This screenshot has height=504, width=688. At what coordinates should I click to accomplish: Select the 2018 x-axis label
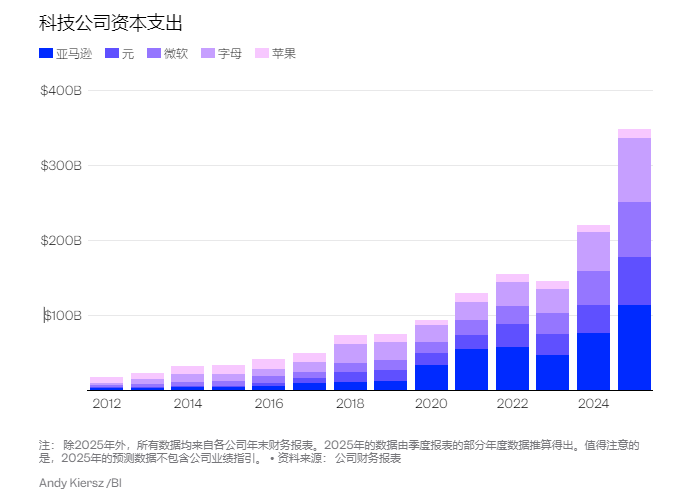pyautogui.click(x=350, y=404)
